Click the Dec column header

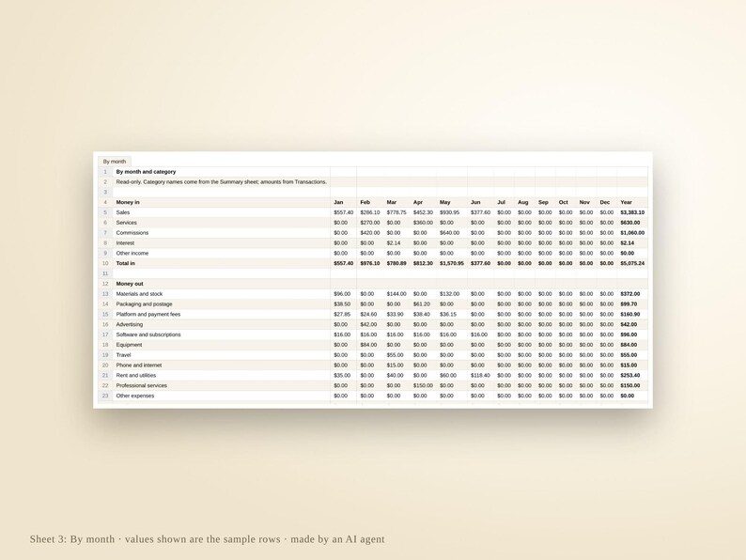pyautogui.click(x=607, y=202)
